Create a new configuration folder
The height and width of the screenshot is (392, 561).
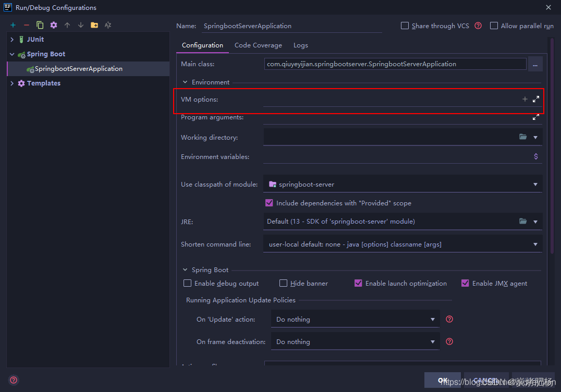coord(94,24)
